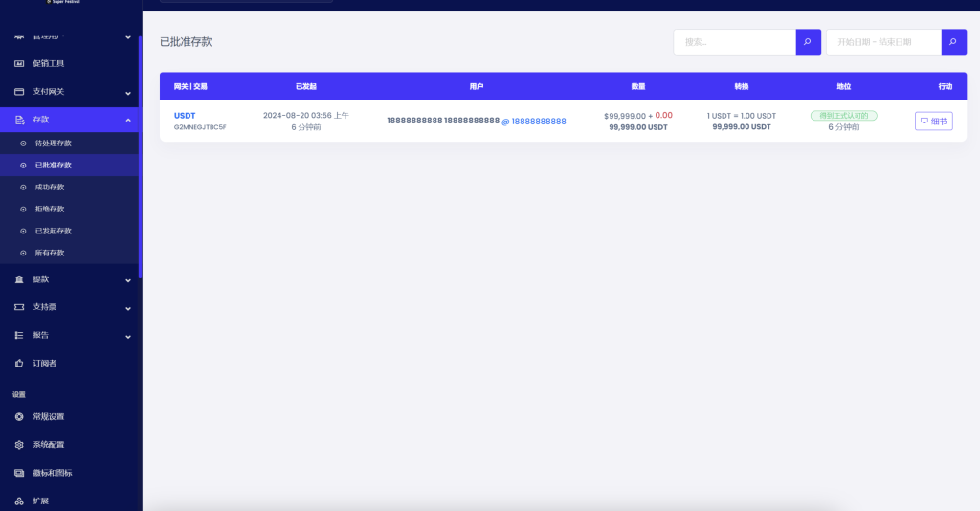Click the search magnifier button beside 搜索 field

(808, 42)
